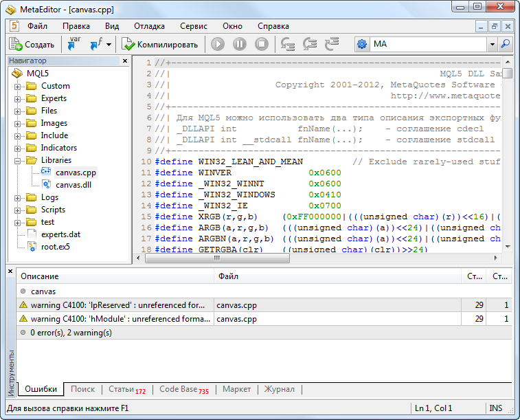
Task: Click the MQL5 document icon in menu bar
Action: (14, 26)
